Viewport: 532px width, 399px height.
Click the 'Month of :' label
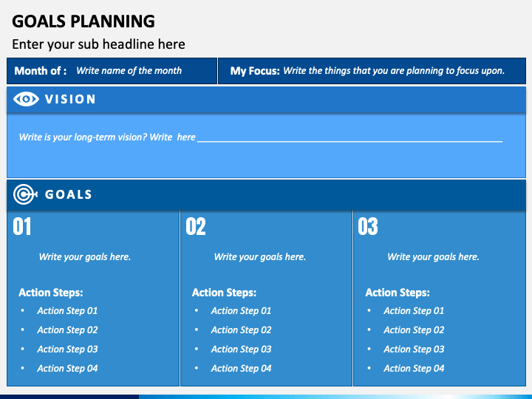pyautogui.click(x=41, y=71)
